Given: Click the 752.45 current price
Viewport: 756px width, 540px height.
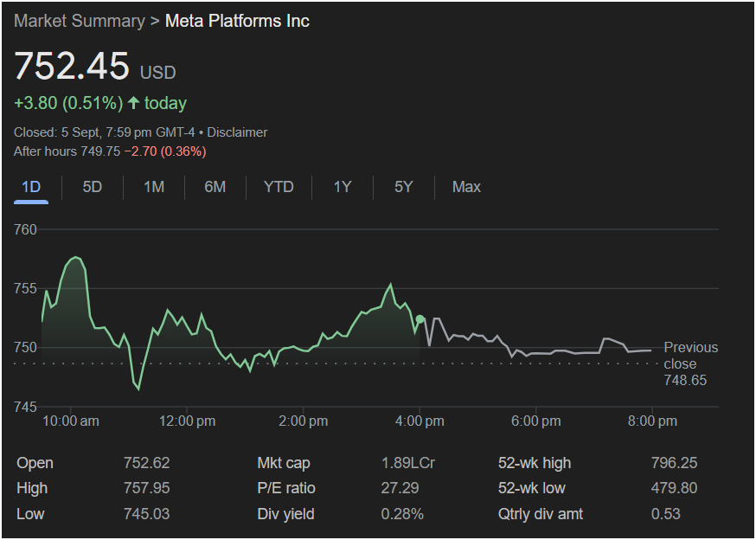Looking at the screenshot, I should point(71,66).
